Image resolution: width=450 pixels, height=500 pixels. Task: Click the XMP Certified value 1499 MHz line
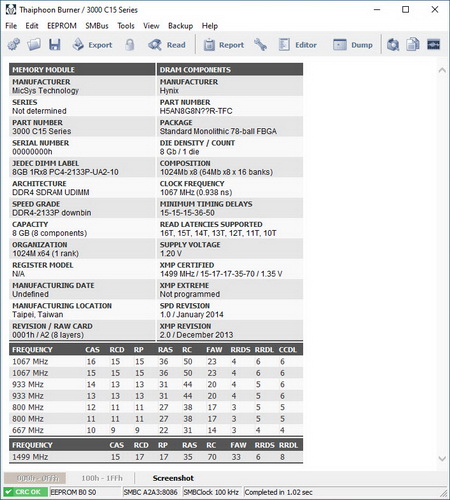(x=221, y=274)
